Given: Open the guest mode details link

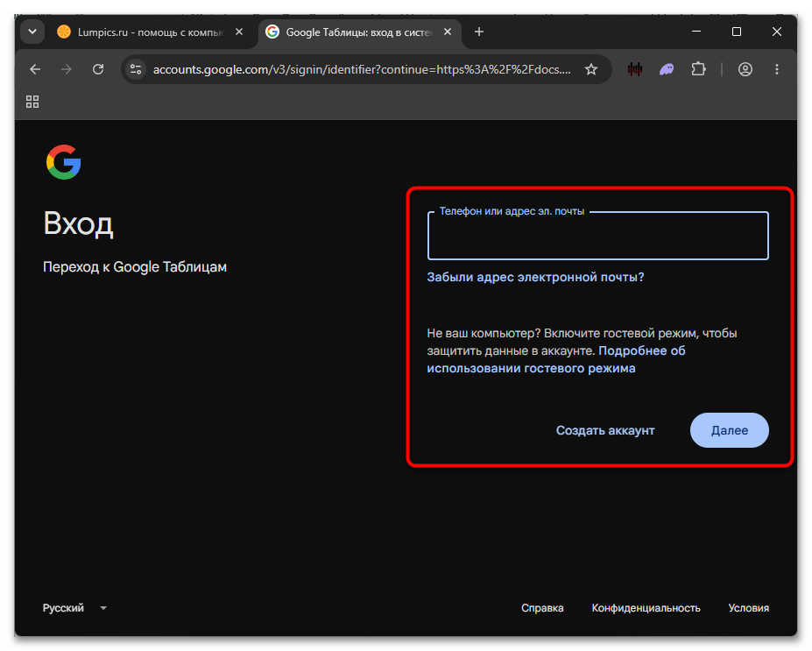Looking at the screenshot, I should (556, 359).
